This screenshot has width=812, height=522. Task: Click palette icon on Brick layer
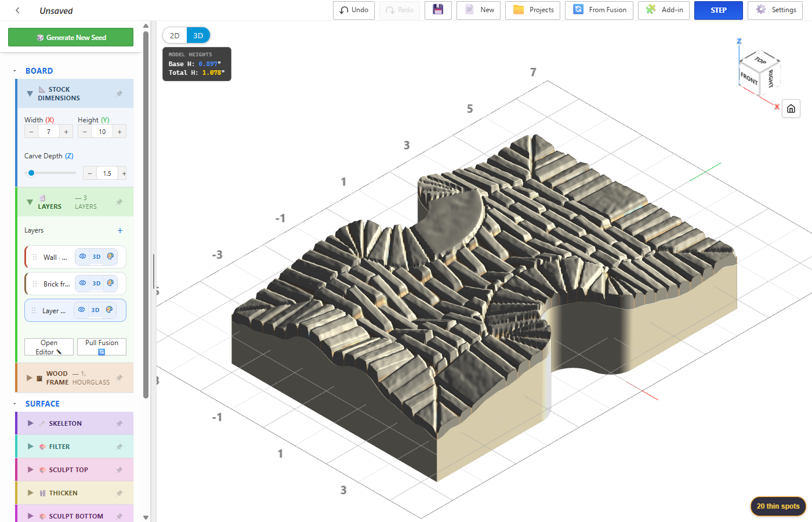point(110,283)
